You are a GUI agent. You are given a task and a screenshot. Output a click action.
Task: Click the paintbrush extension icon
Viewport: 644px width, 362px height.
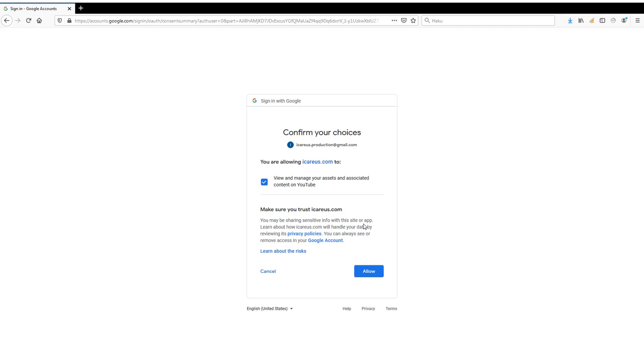[x=592, y=21]
